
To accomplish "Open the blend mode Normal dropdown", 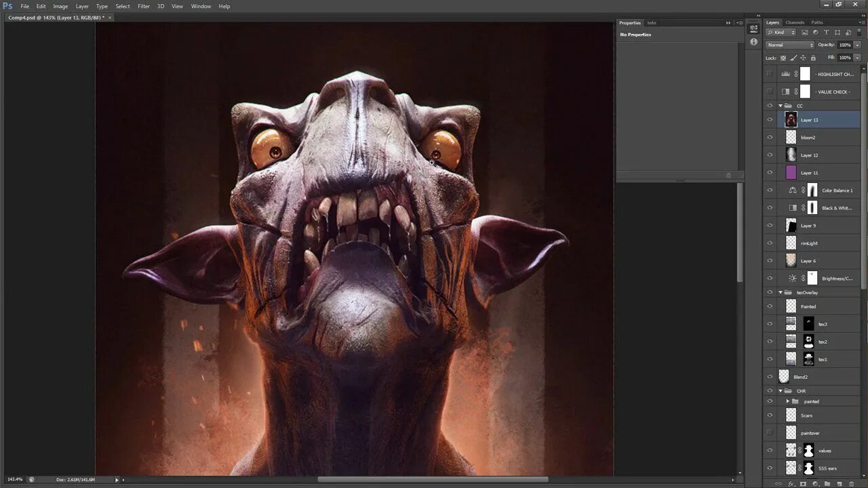I will [x=789, y=45].
